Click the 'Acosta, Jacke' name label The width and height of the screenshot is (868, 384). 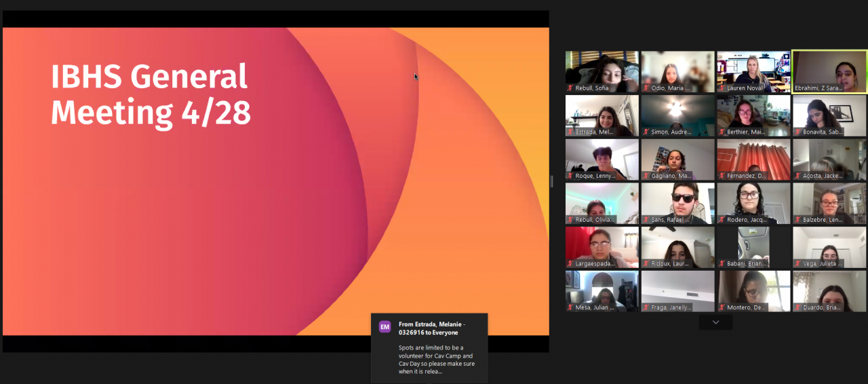[823, 176]
